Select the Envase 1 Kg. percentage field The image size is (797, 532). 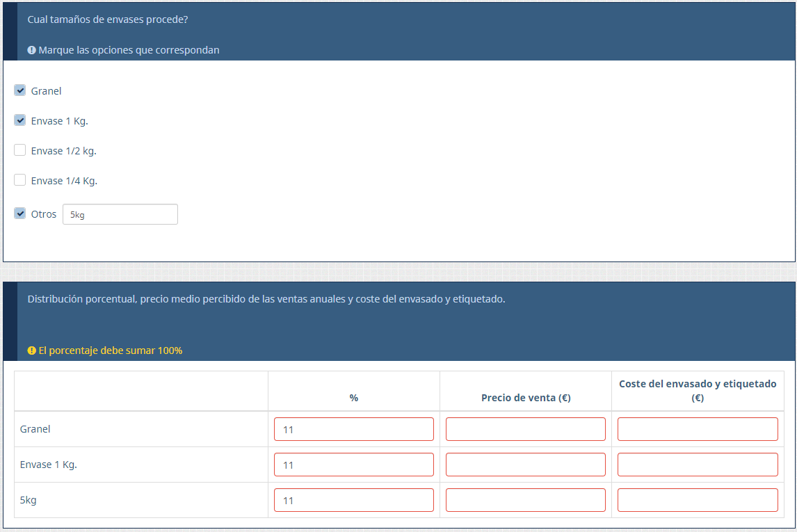[x=353, y=465]
